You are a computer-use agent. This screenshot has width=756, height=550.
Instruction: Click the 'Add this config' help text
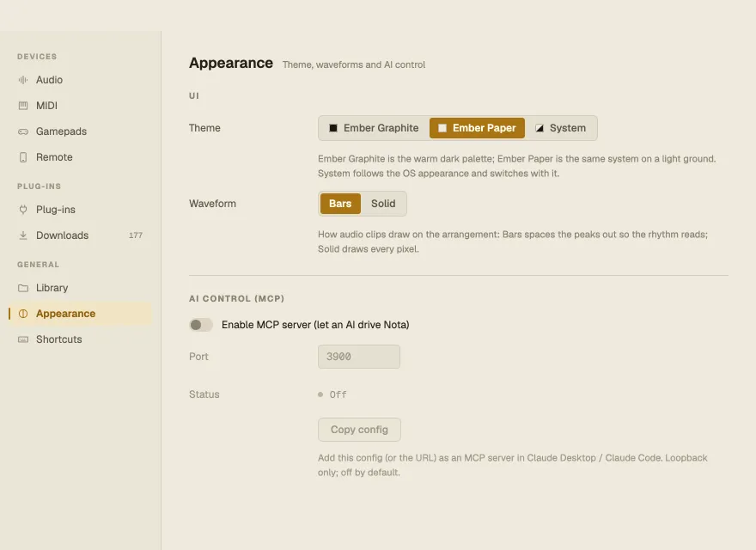point(513,465)
